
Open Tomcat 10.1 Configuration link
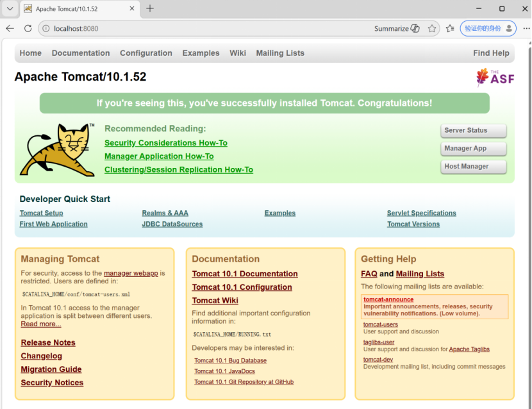tap(242, 287)
